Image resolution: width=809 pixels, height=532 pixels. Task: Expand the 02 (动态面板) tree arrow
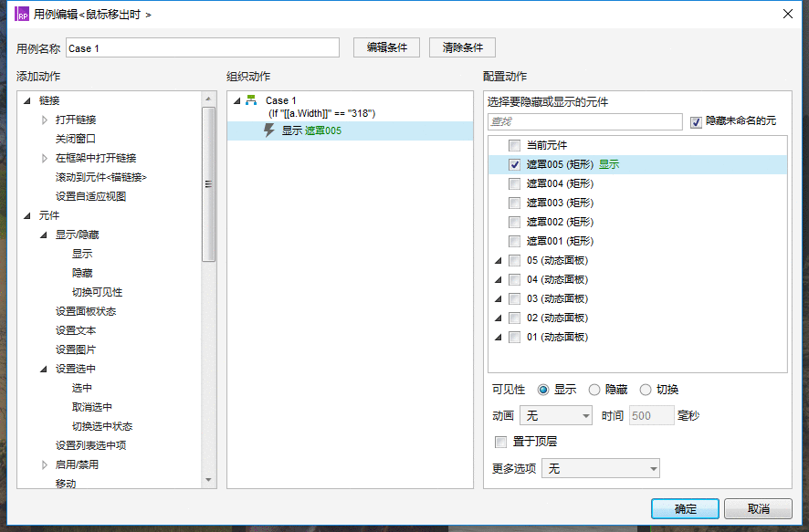click(499, 318)
